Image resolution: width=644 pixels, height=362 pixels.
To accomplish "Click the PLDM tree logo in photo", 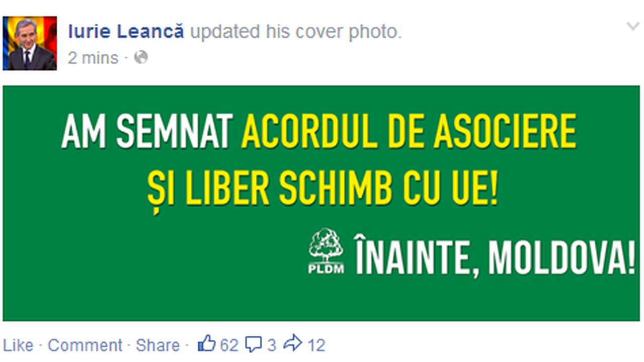I will point(326,251).
